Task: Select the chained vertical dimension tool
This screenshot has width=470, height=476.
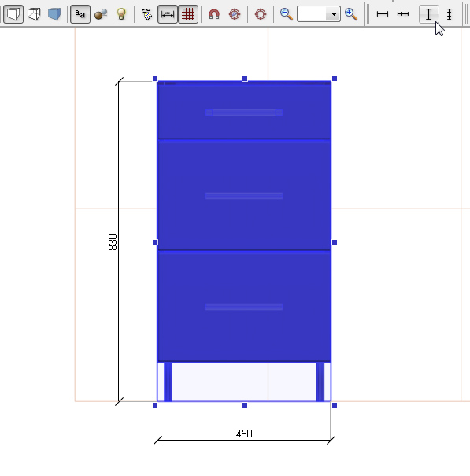Action: pos(449,14)
